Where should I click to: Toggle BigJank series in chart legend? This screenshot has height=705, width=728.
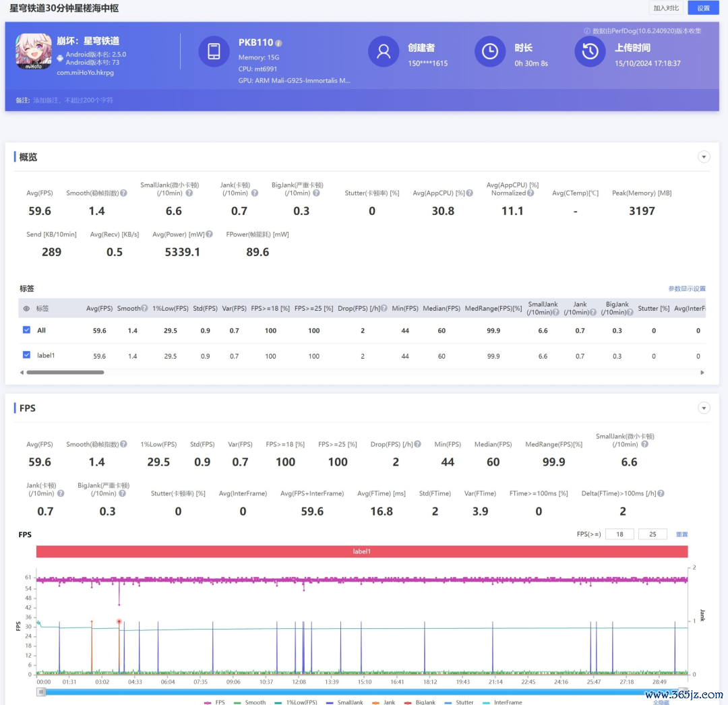[x=420, y=702]
